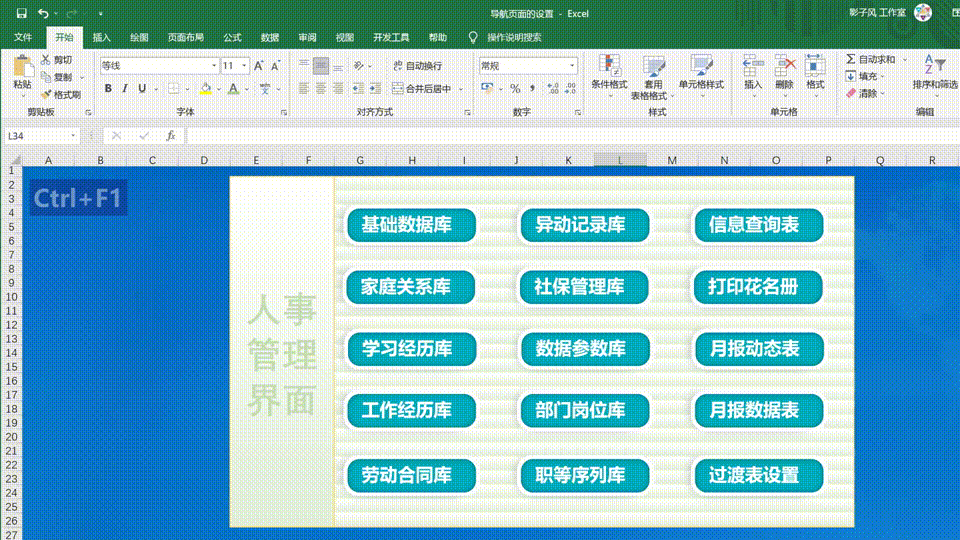Click the insert function fx icon
The width and height of the screenshot is (960, 540).
click(x=171, y=135)
